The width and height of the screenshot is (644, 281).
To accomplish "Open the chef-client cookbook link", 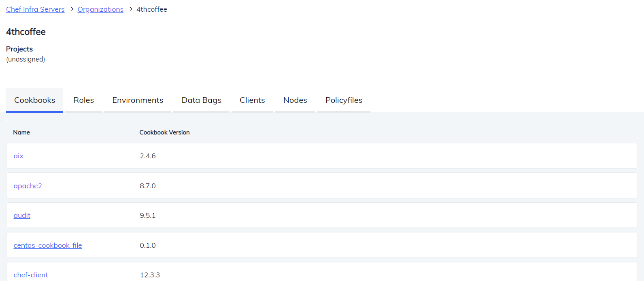I will click(31, 275).
